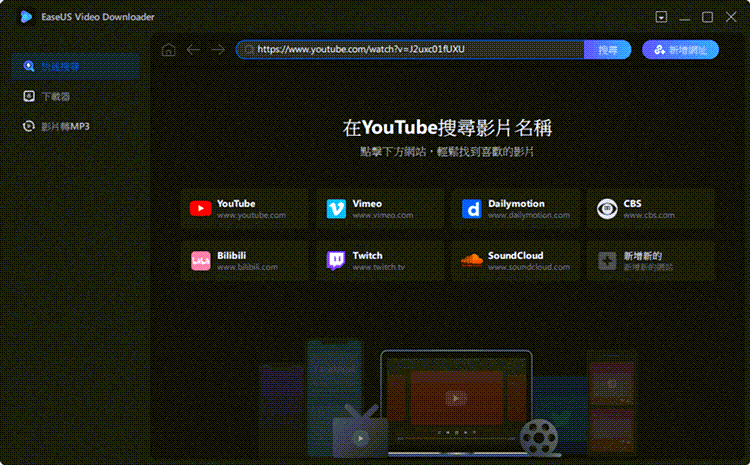Open the www.youtube.com site link

click(252, 215)
